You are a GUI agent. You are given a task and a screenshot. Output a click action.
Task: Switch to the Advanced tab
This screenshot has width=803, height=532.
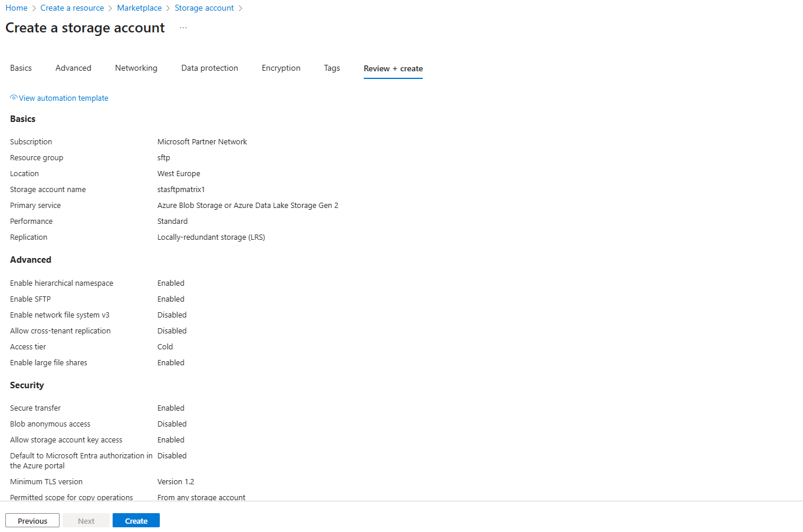coord(73,68)
